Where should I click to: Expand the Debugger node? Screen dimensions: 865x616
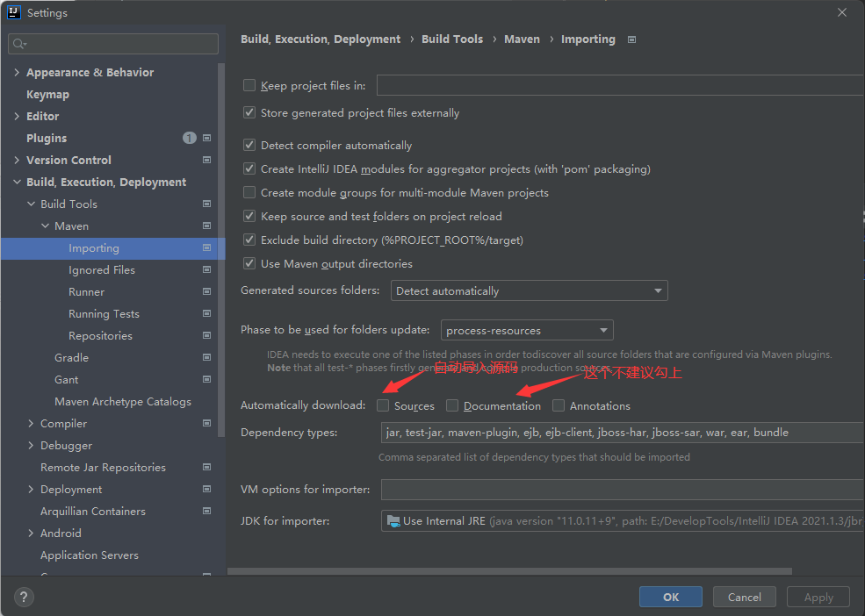click(31, 446)
